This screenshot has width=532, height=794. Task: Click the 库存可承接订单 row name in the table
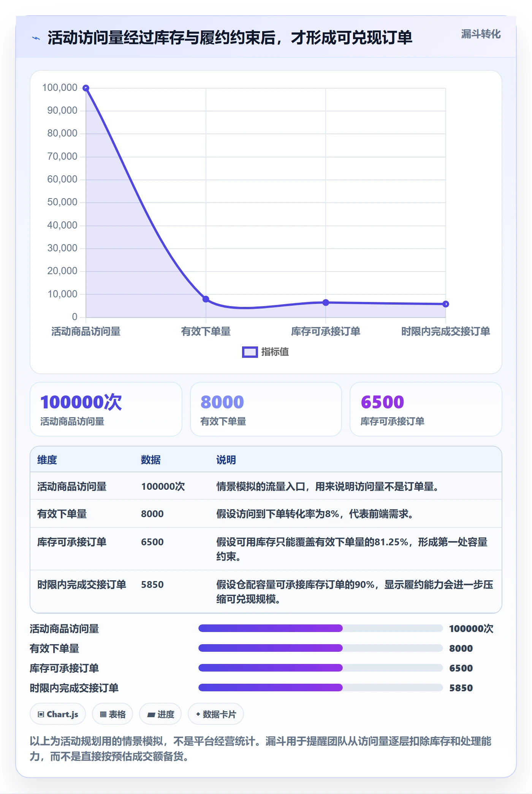pos(72,542)
